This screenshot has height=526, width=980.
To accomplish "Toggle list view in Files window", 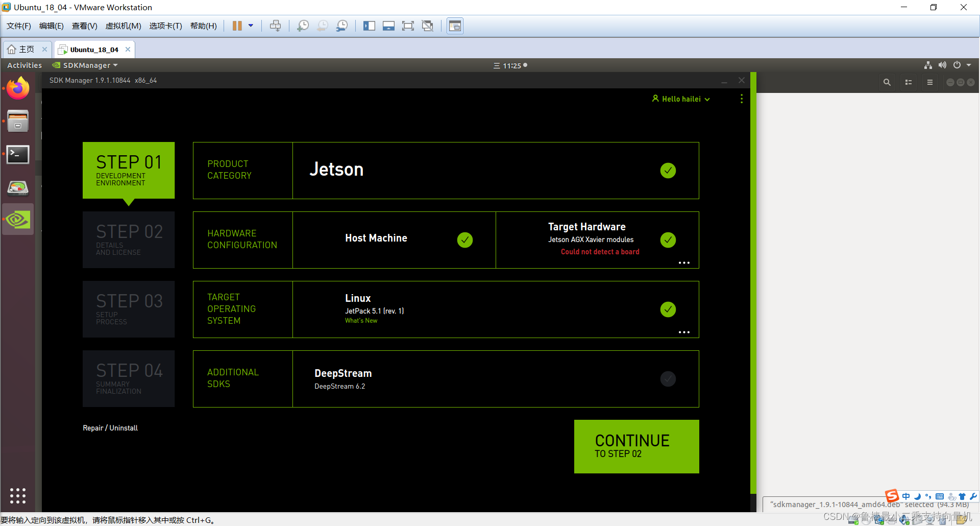I will pos(908,82).
